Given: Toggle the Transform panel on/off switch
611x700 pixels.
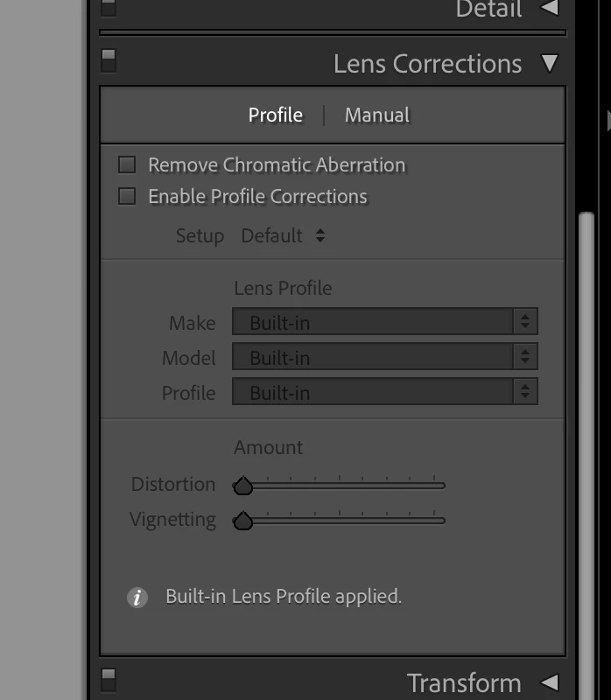Looking at the screenshot, I should [x=109, y=680].
